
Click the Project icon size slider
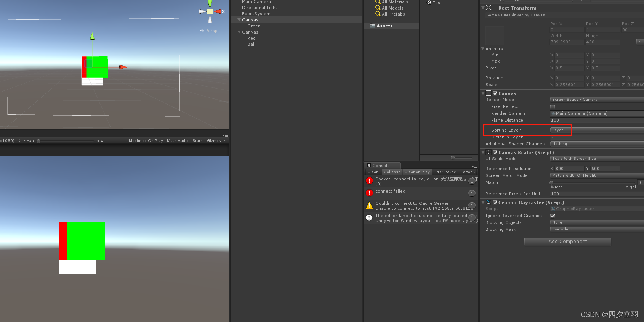point(461,157)
